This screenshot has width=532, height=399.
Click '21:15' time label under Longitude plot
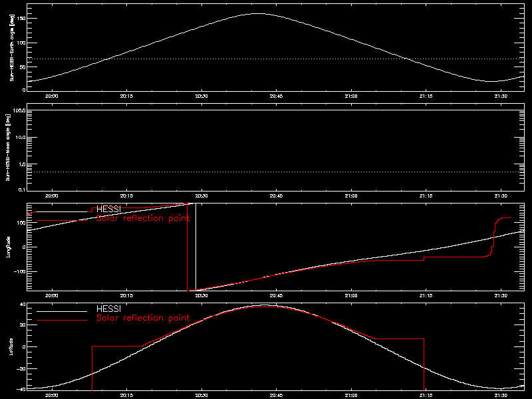[426, 295]
